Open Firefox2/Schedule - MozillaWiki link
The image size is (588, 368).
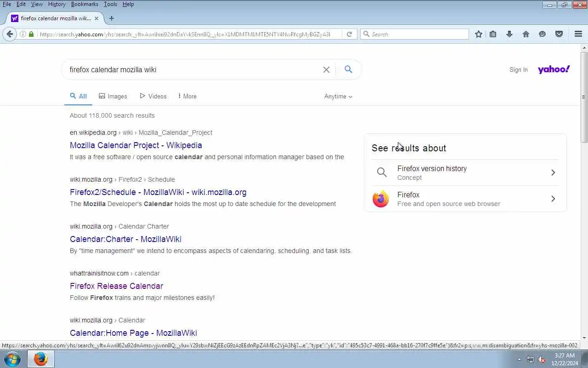tap(158, 192)
